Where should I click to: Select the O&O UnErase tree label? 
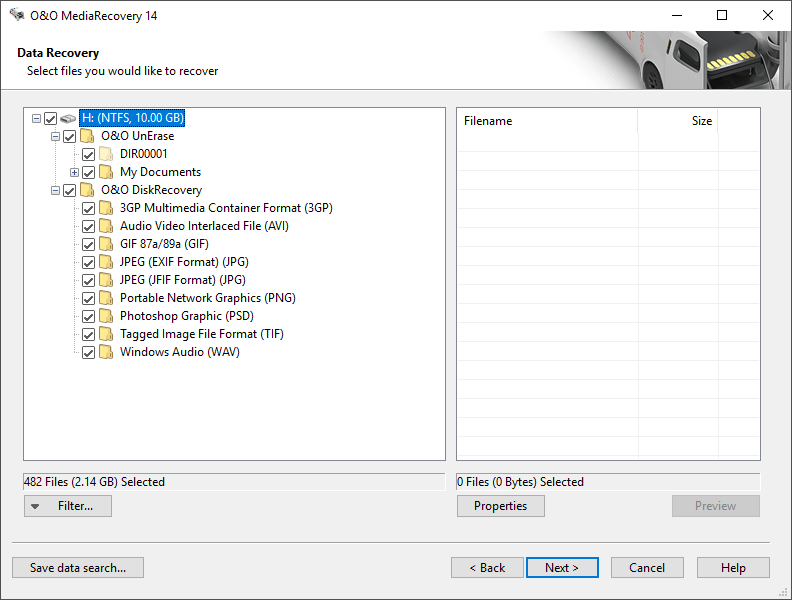pos(137,136)
